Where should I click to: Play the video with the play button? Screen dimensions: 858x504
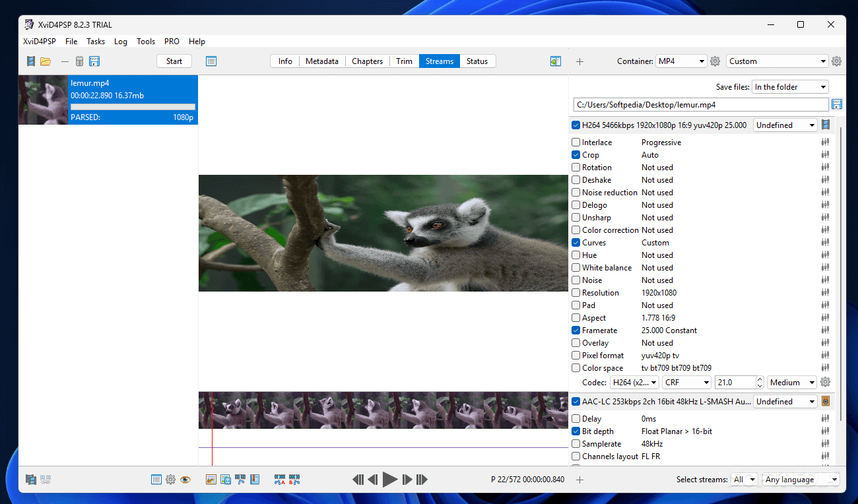point(390,480)
